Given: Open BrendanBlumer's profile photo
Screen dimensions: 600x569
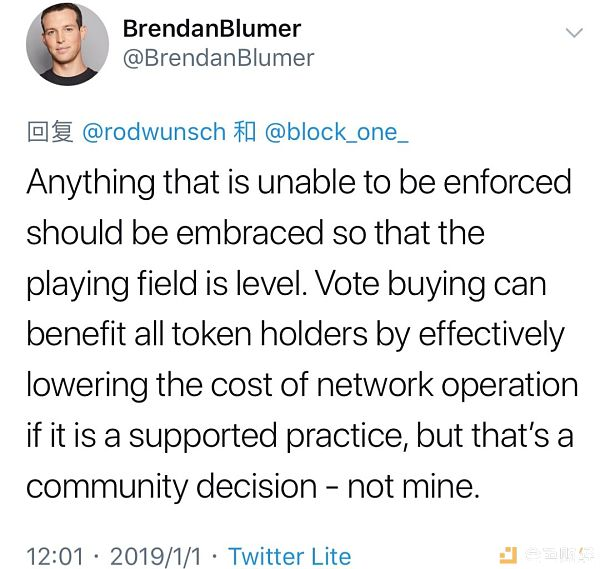Looking at the screenshot, I should pyautogui.click(x=67, y=44).
